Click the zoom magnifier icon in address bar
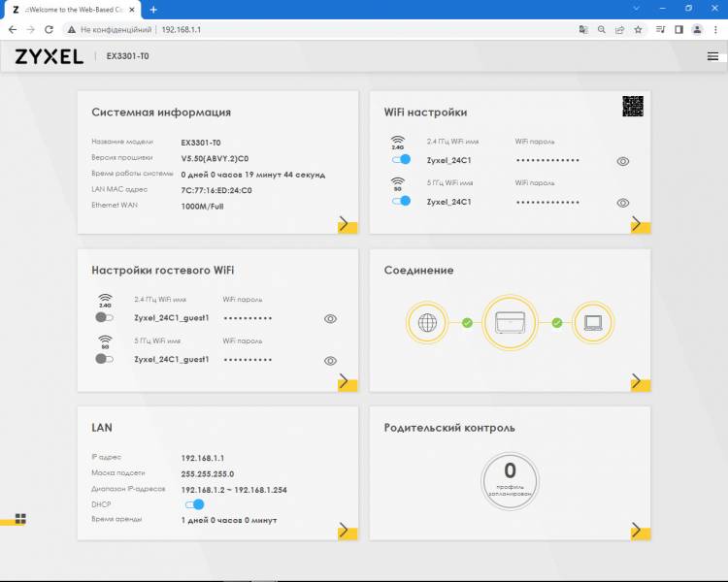728x582 pixels. 601,30
